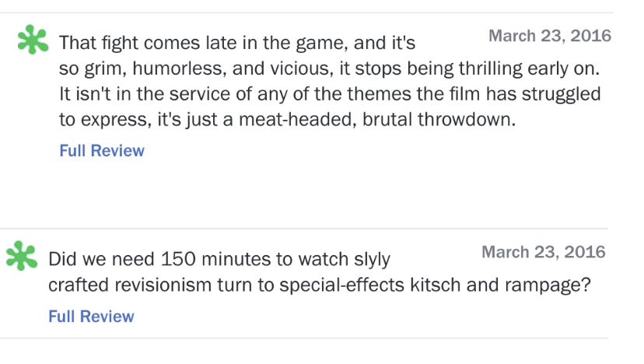Click the line "That fight comes late in the game"

(x=237, y=42)
